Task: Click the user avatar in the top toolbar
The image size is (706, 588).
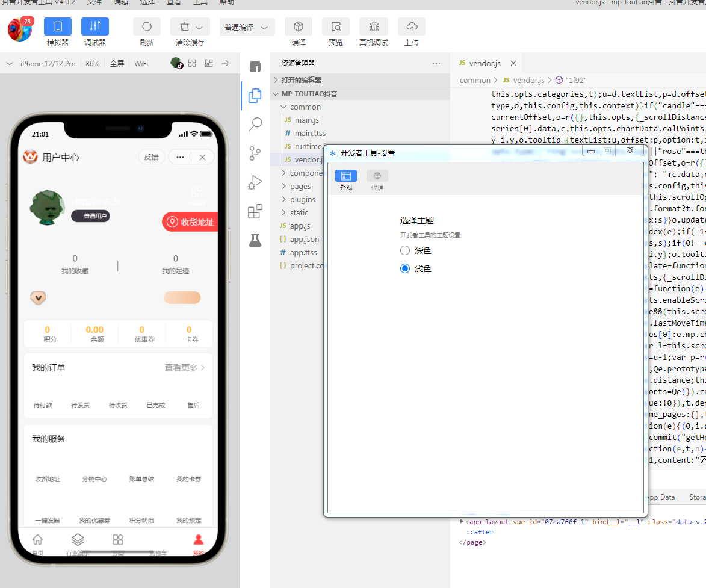Action: 20,29
